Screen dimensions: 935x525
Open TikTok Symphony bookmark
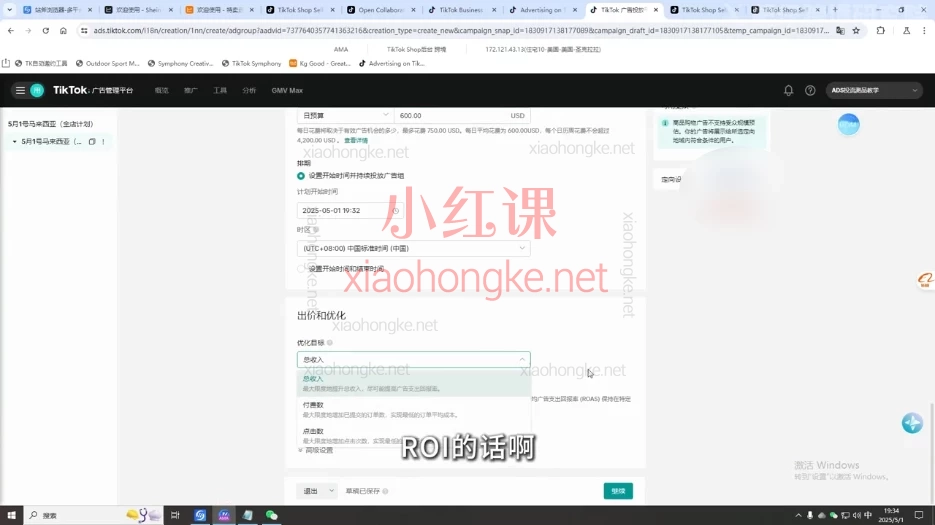[x=251, y=63]
